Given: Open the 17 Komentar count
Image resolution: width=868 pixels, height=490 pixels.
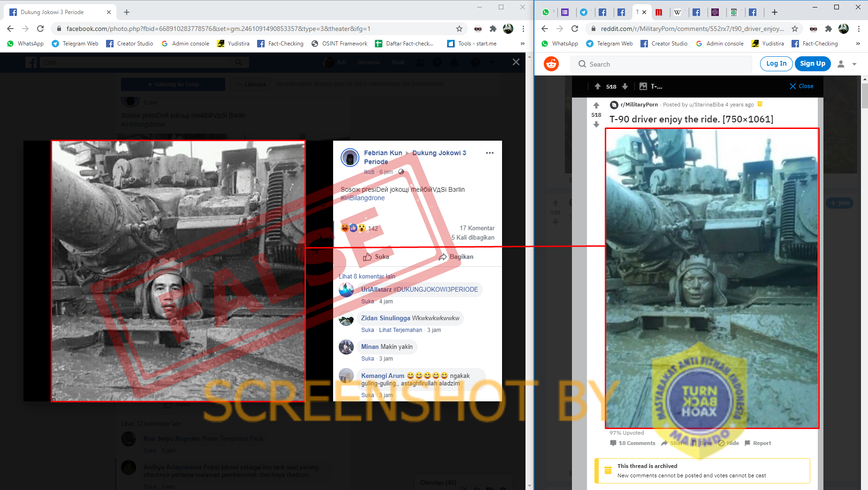Looking at the screenshot, I should [x=477, y=228].
